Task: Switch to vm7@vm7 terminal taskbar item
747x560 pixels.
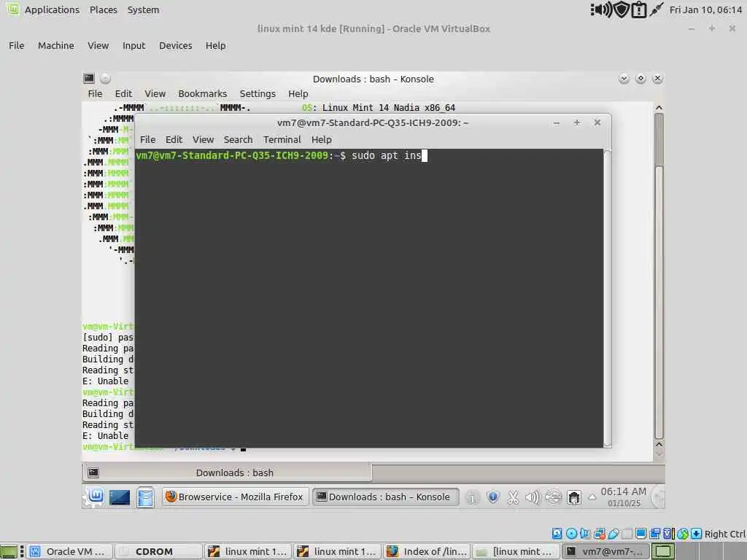Action: coord(605,551)
